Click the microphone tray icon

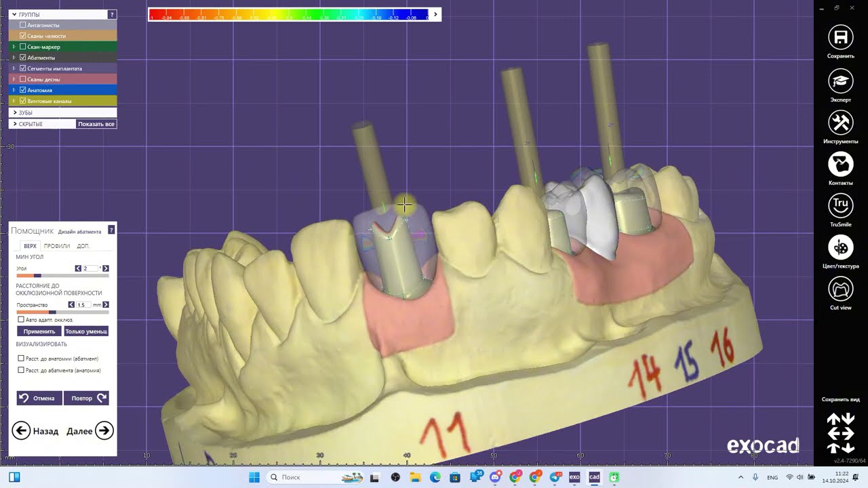point(755,477)
